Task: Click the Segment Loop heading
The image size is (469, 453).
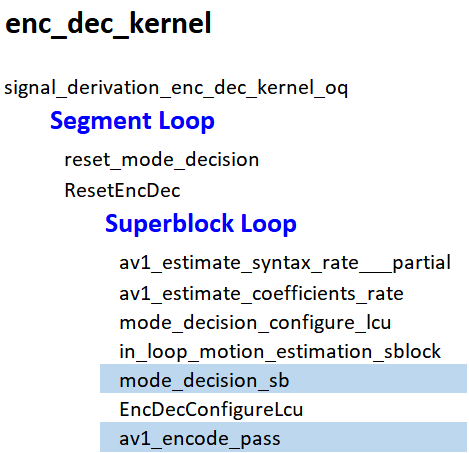Action: pyautogui.click(x=132, y=121)
